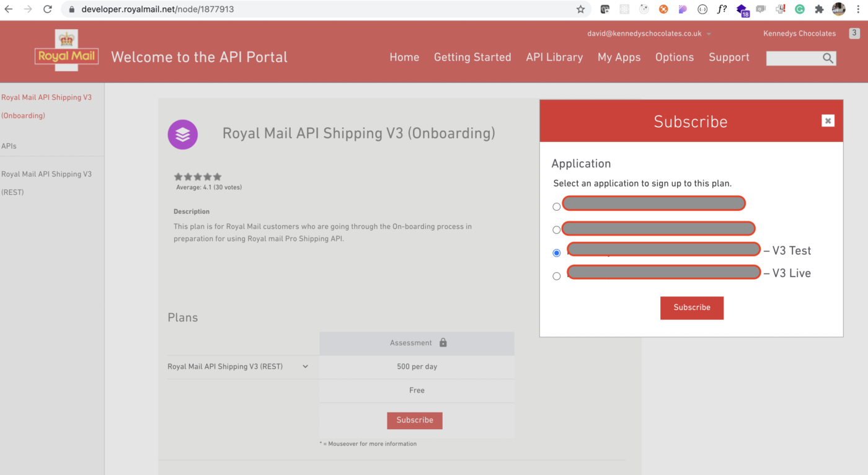Open the Options menu item
Screen dimensions: 868x475
click(675, 57)
